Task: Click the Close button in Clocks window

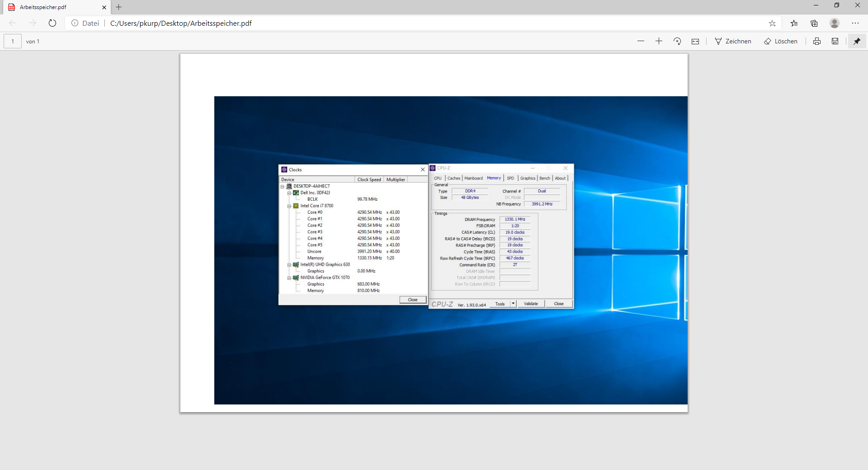Action: (x=413, y=300)
